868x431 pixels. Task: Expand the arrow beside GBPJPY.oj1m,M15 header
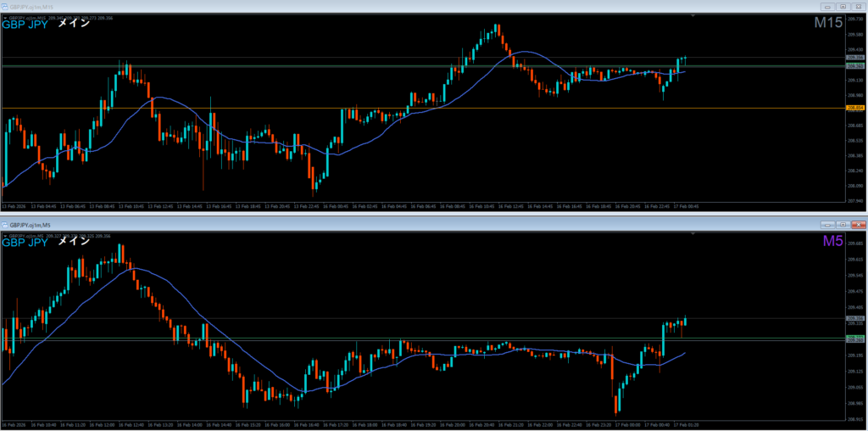(x=5, y=18)
